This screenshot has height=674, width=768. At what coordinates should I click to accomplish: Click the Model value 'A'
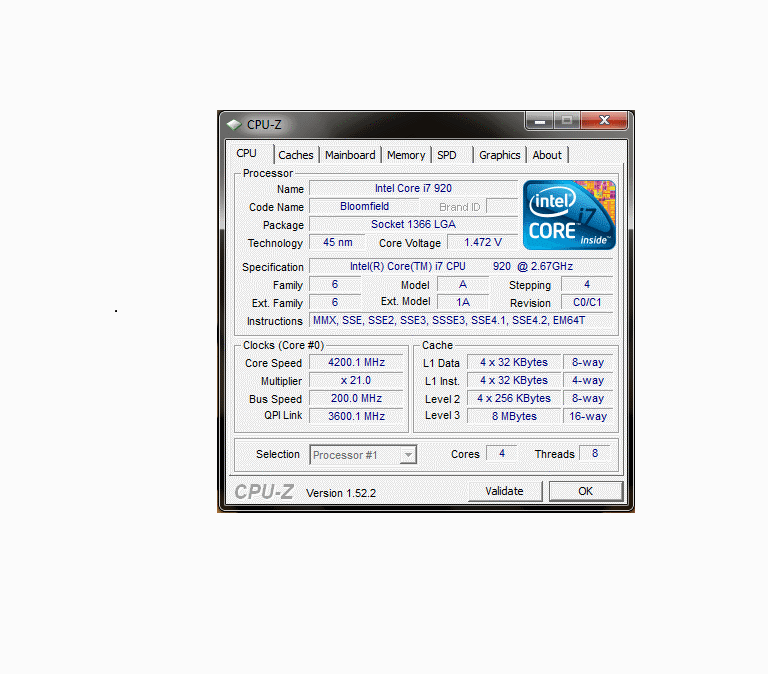click(x=463, y=285)
